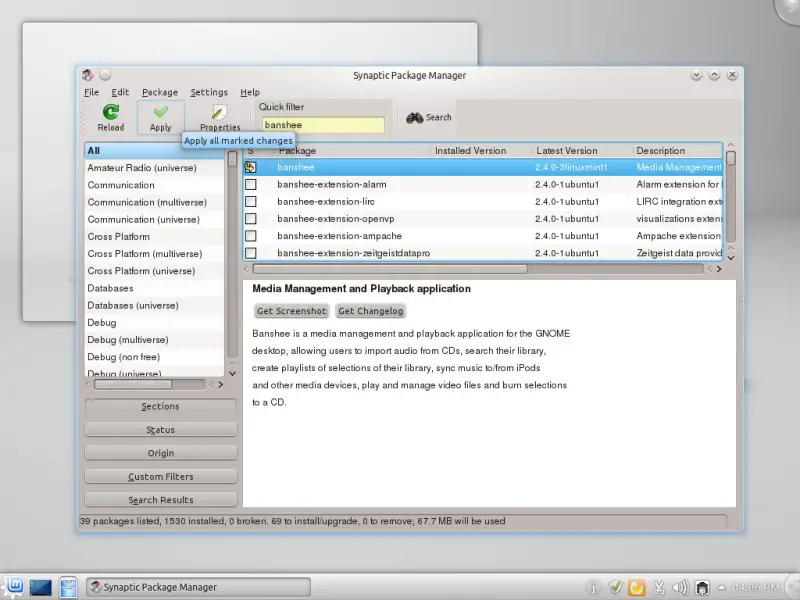Click the show desktop icon in the taskbar
Image resolution: width=800 pixels, height=600 pixels.
pyautogui.click(x=40, y=587)
